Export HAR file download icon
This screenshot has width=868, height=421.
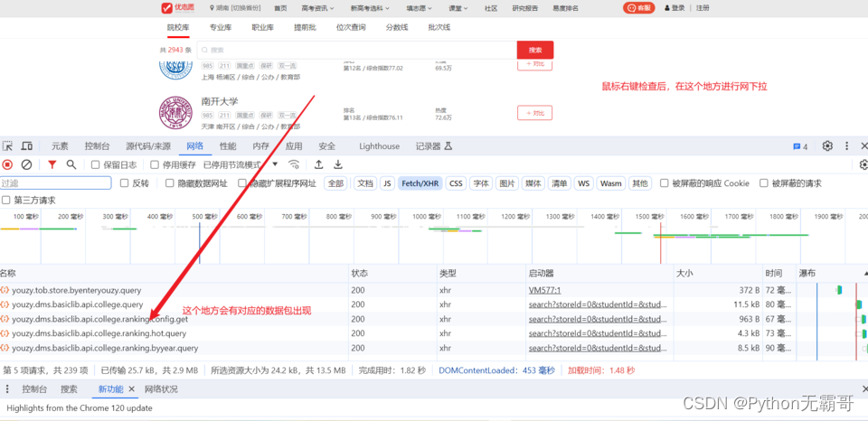coord(337,164)
